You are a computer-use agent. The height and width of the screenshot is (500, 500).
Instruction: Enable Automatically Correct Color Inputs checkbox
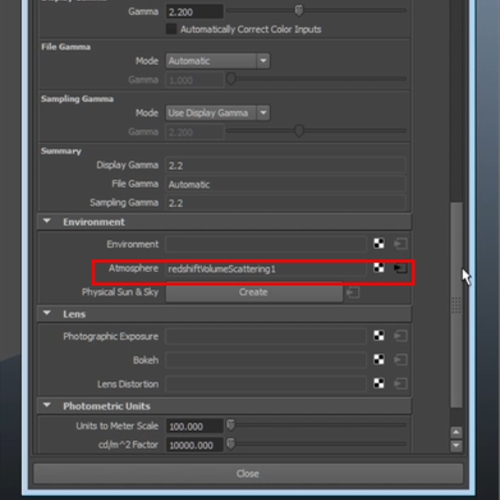[171, 29]
